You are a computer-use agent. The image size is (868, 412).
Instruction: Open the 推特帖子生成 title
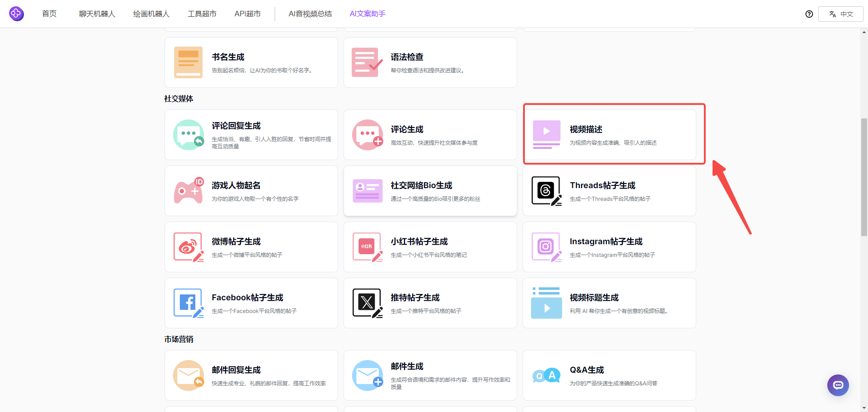(415, 298)
